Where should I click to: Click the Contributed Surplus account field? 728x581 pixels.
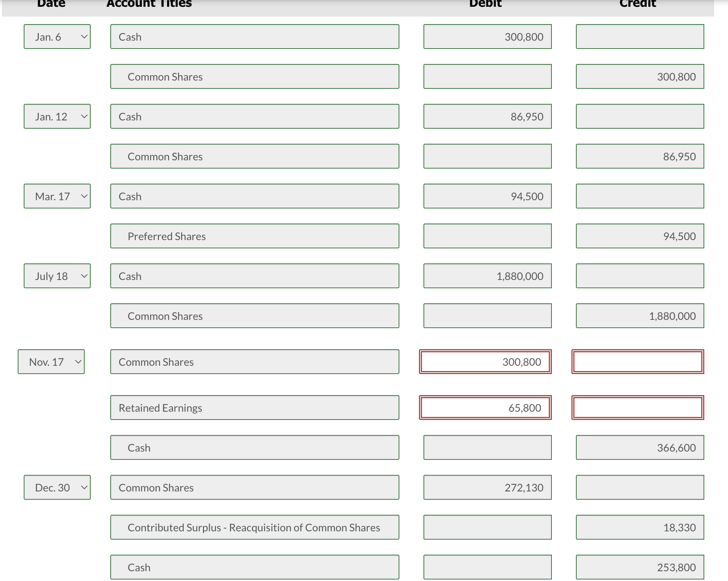pos(254,527)
